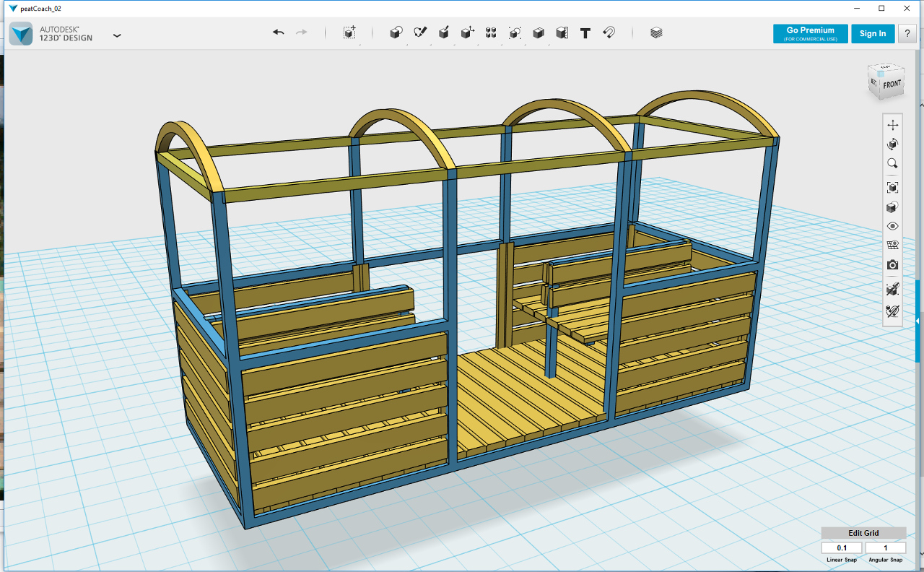The image size is (924, 572).
Task: Select the Zoom magnifier tool
Action: 893,164
